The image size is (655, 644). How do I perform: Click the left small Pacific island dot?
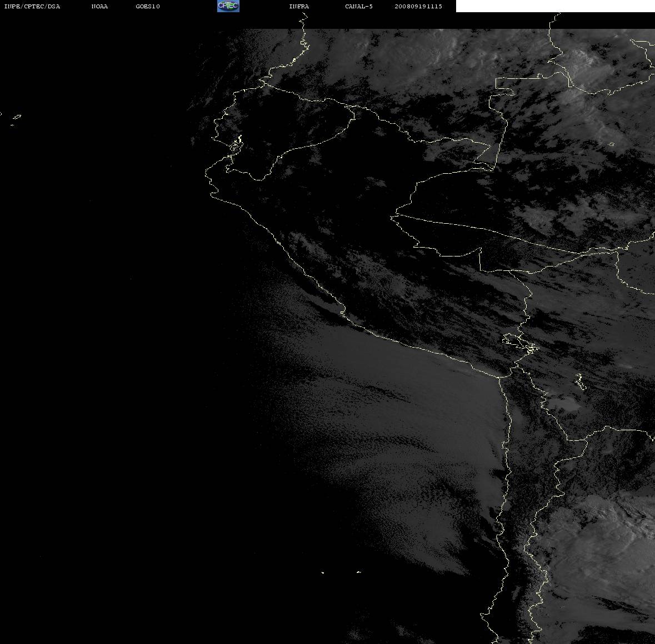pos(323,572)
